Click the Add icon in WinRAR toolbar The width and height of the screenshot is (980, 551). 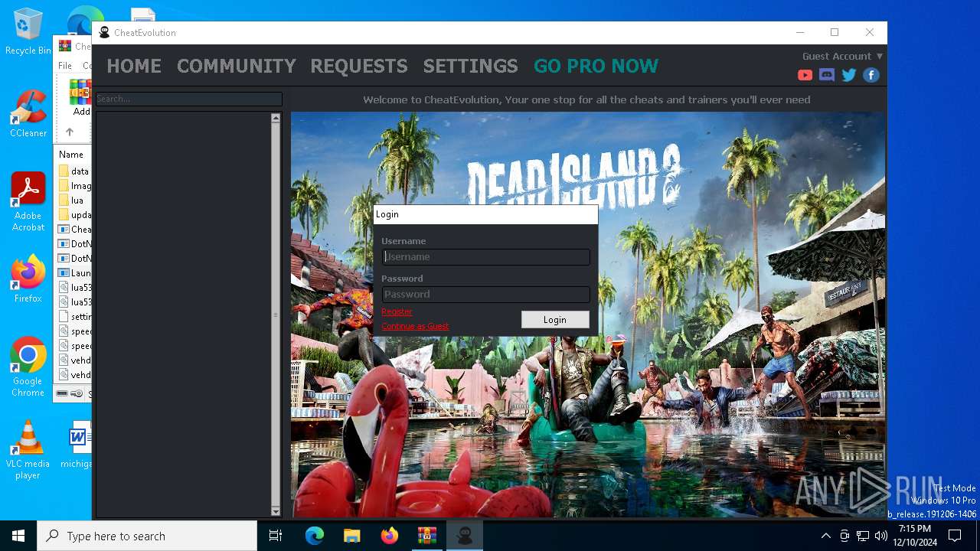tap(80, 97)
